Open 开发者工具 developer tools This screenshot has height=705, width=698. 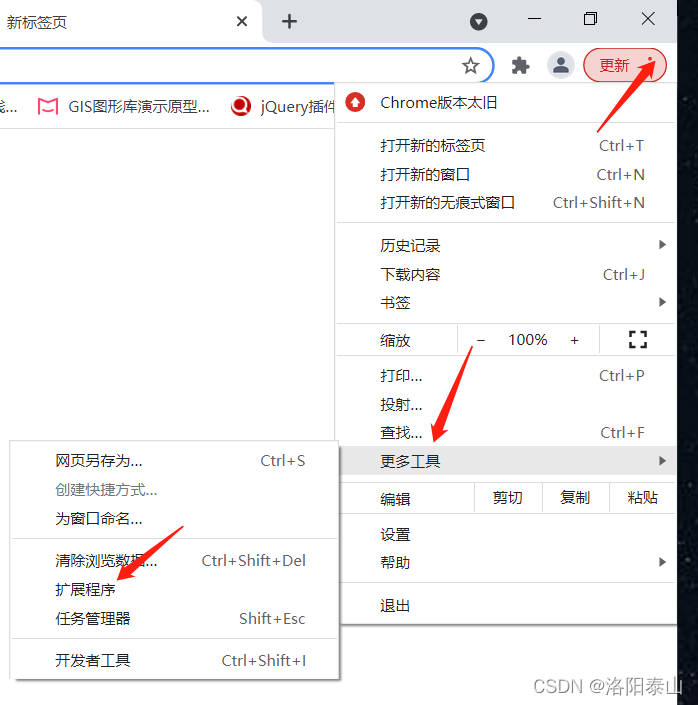(x=174, y=660)
